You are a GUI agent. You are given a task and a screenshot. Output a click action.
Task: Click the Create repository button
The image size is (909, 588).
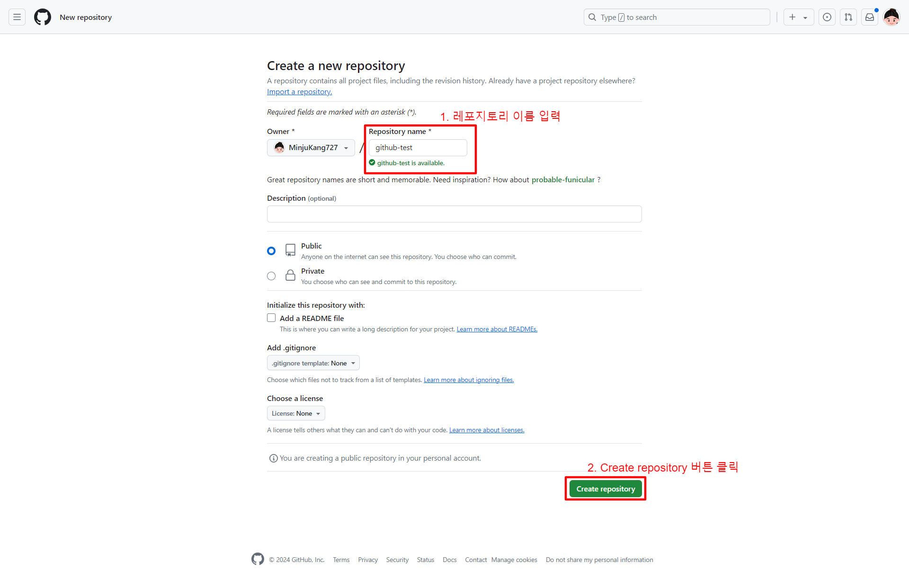606,489
